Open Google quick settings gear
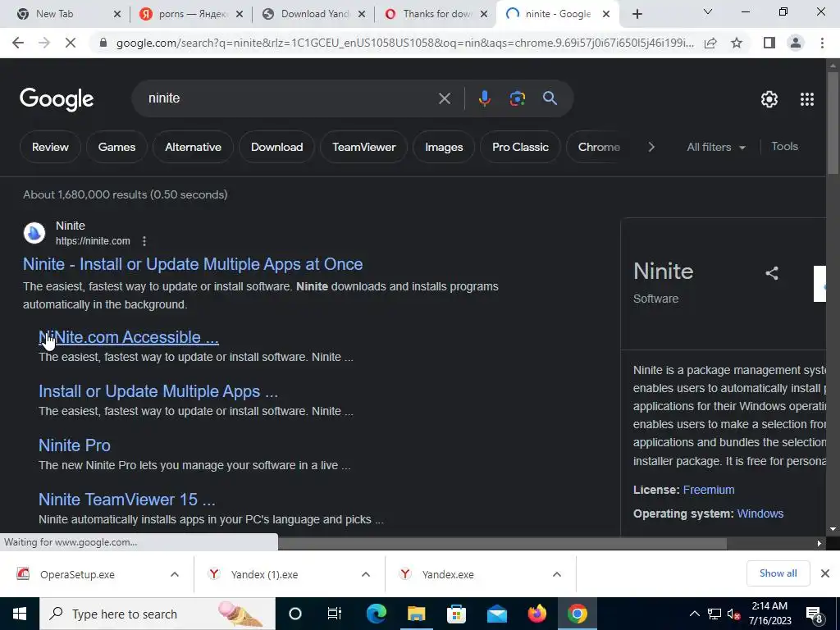The image size is (840, 630). click(x=769, y=99)
